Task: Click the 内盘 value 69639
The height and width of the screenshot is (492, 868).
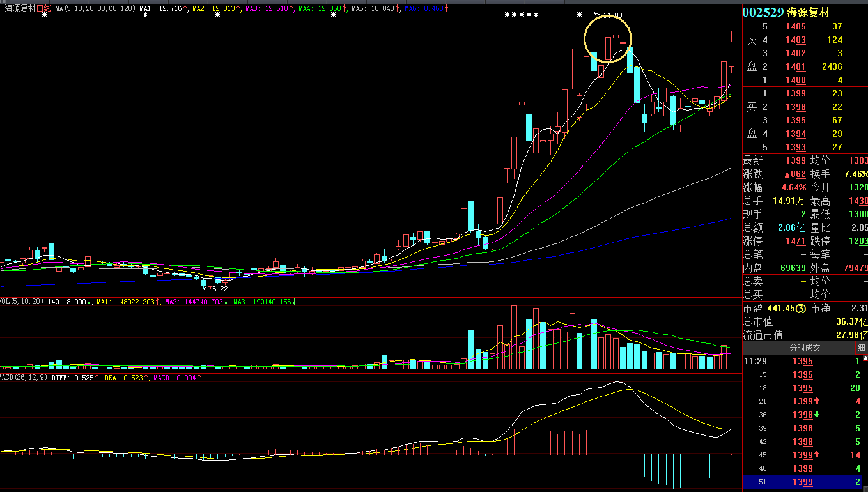Action: [793, 268]
